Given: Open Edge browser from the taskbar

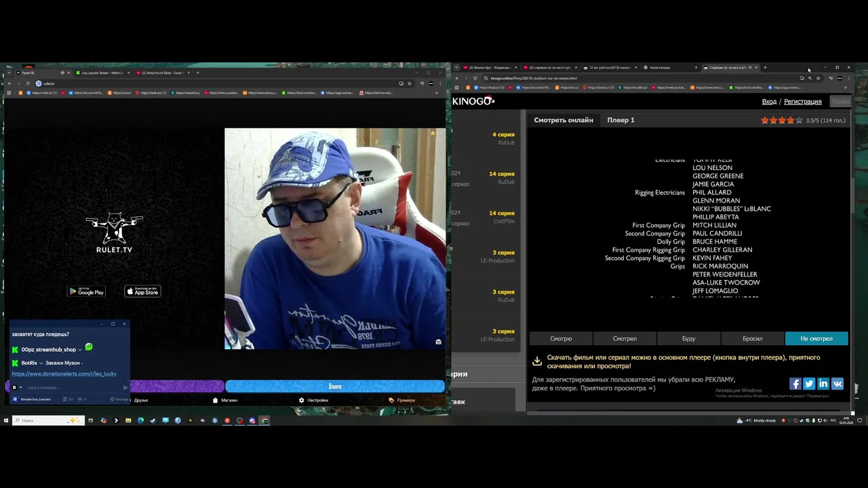Looking at the screenshot, I should point(140,420).
